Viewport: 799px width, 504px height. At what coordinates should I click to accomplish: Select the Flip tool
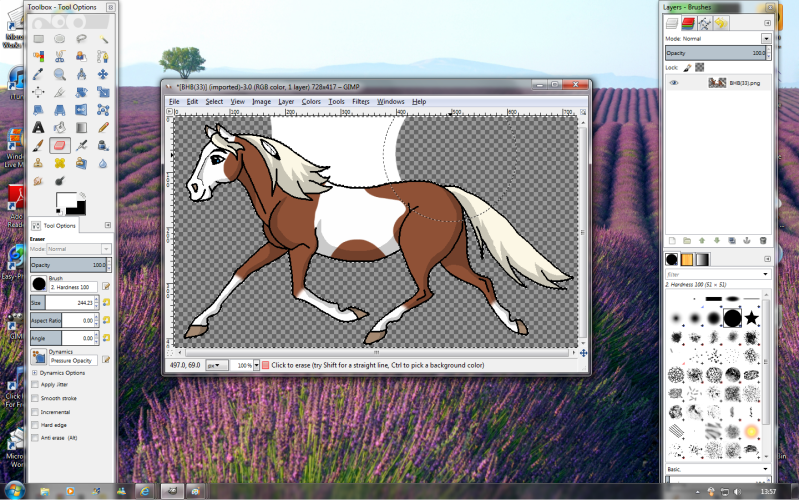coord(81,110)
